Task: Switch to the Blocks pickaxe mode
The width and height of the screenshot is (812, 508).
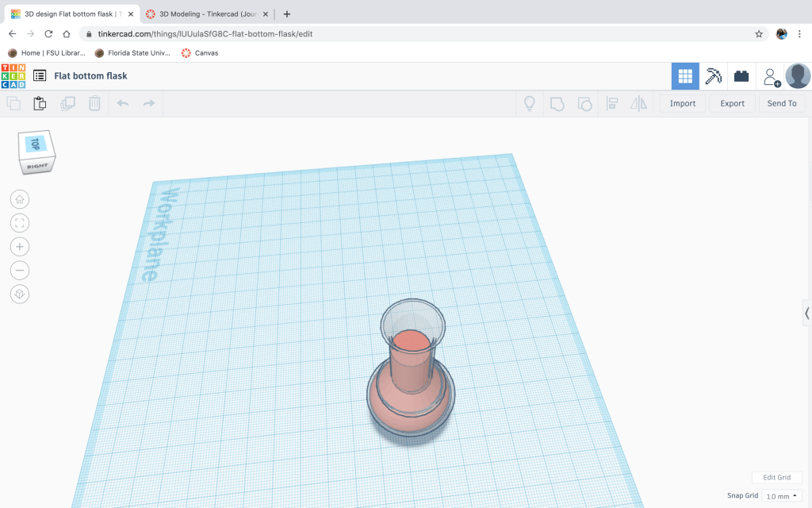Action: (714, 76)
